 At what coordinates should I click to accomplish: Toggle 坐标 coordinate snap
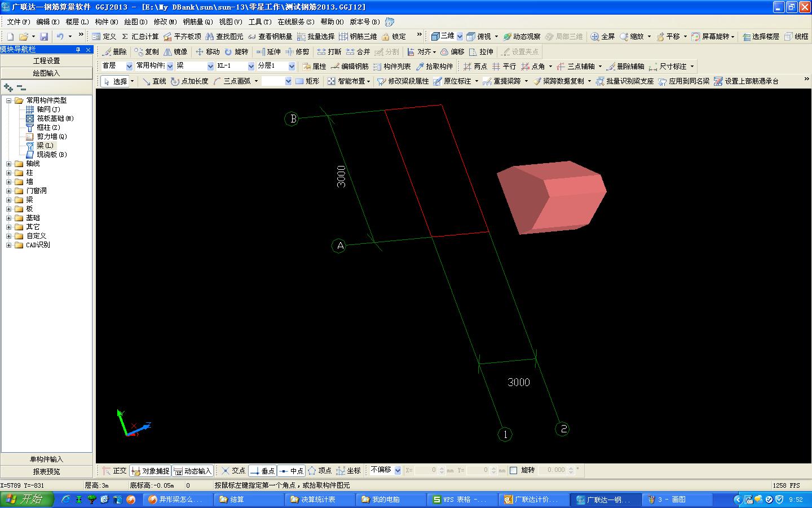tap(348, 470)
